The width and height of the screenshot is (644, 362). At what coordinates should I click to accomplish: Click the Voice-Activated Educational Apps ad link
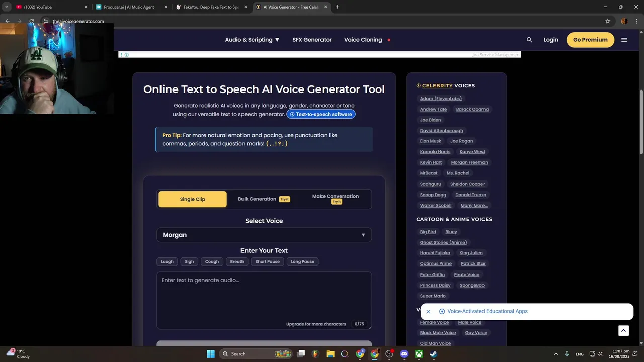coord(488,312)
